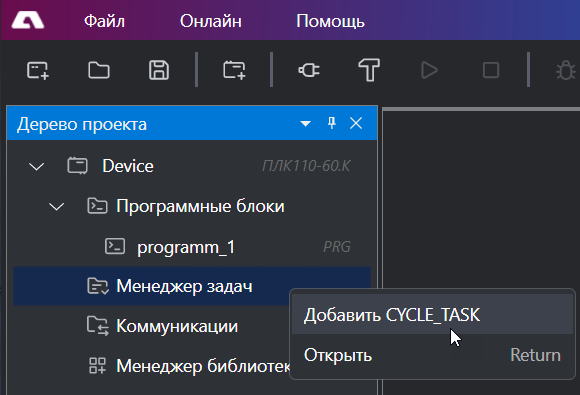580x395 pixels.
Task: Collapse the Device tree node
Action: pyautogui.click(x=37, y=166)
